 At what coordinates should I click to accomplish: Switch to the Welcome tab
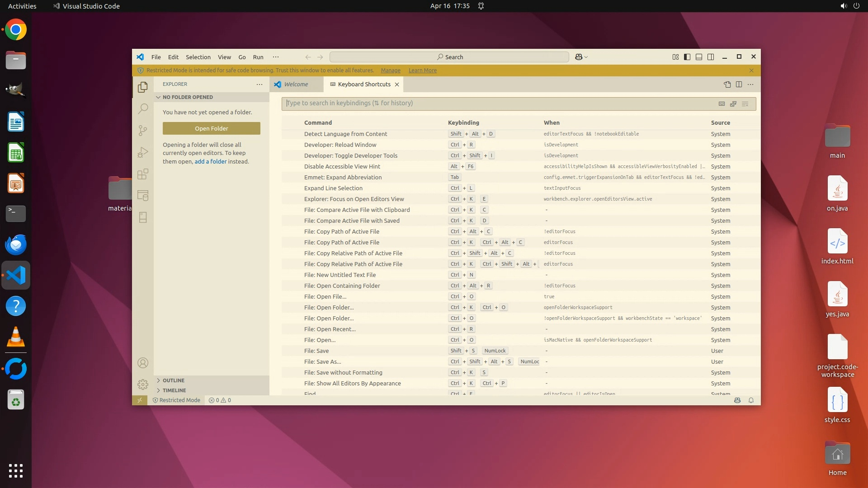point(296,84)
